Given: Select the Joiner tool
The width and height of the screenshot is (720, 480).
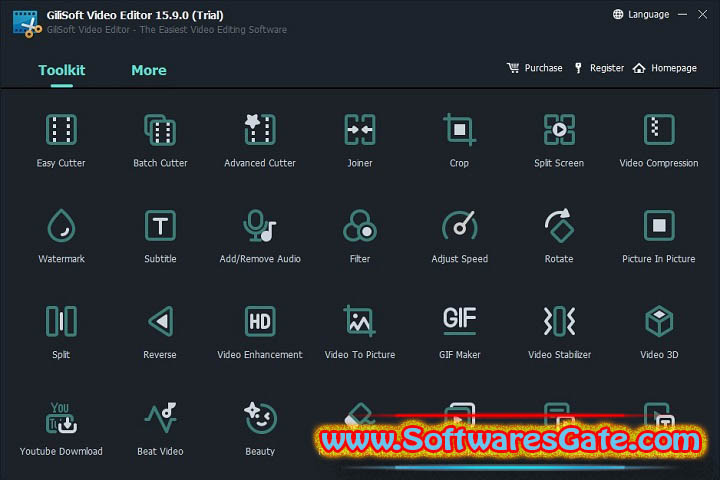Looking at the screenshot, I should coord(360,141).
